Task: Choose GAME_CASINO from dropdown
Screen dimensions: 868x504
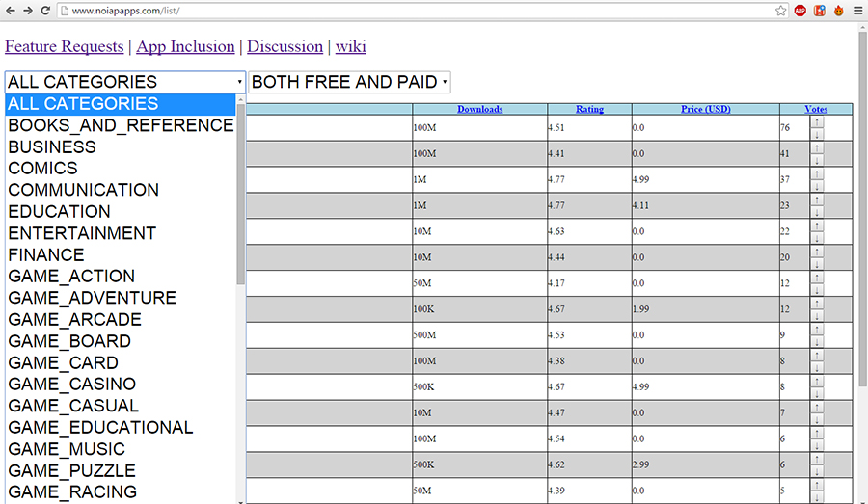Action: 121,384
